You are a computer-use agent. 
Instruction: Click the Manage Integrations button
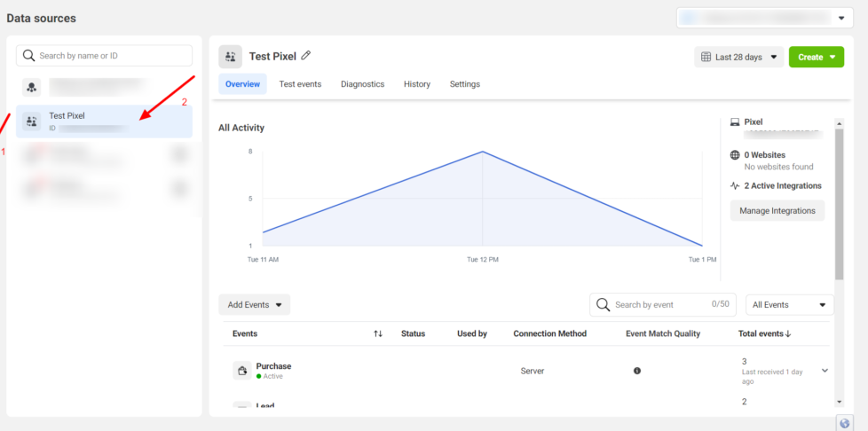(777, 211)
